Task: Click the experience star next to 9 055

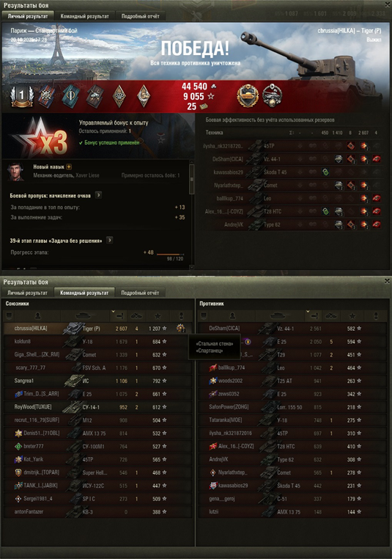Action: pyautogui.click(x=211, y=96)
